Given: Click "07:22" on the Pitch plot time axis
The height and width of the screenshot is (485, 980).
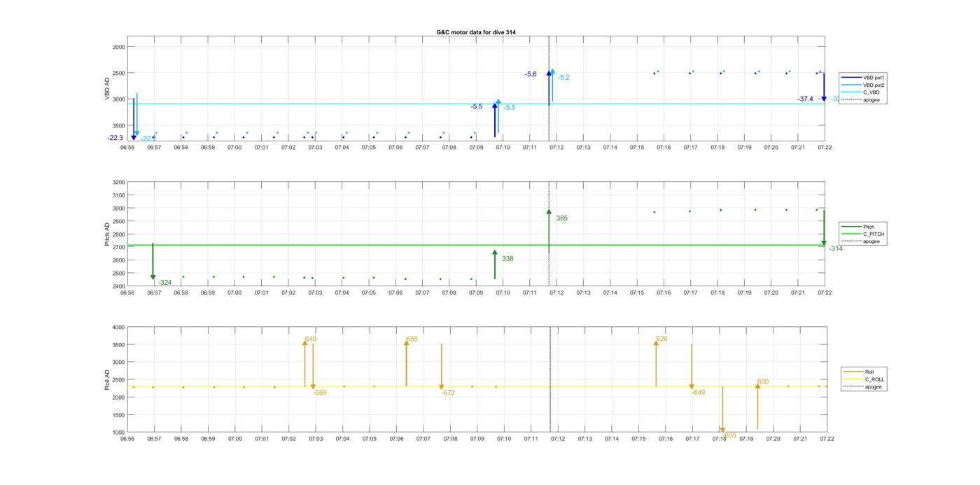Looking at the screenshot, I should tap(825, 293).
